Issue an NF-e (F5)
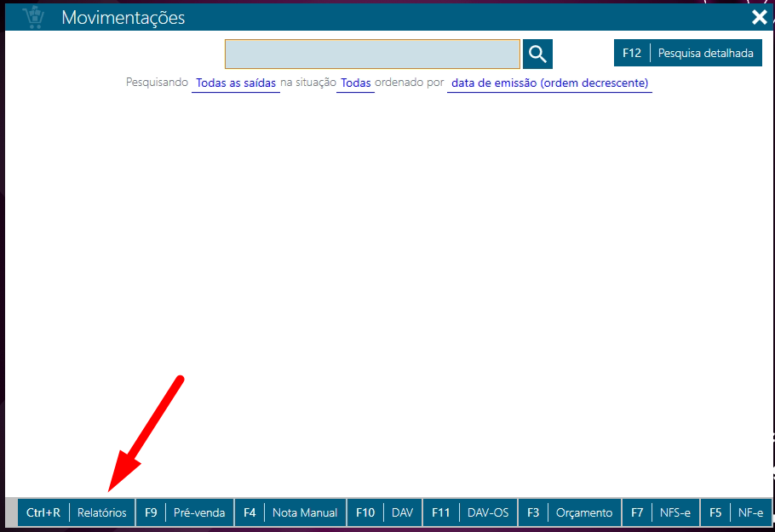 tap(737, 512)
